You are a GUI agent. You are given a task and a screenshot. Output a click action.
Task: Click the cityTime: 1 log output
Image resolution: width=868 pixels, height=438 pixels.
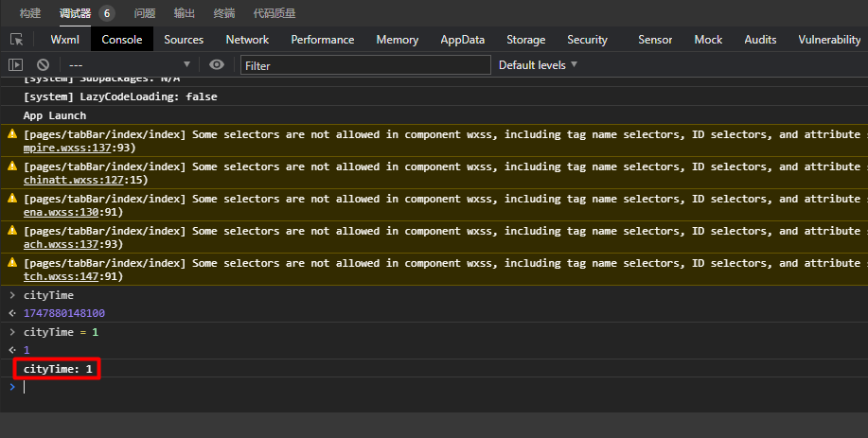(x=58, y=369)
